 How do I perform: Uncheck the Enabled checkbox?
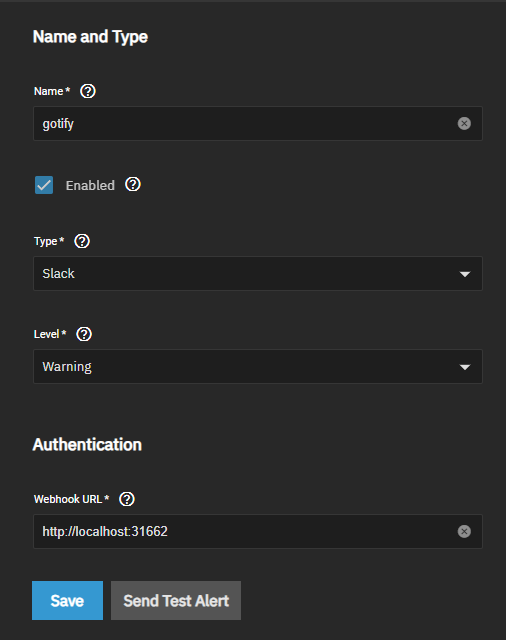pos(44,185)
